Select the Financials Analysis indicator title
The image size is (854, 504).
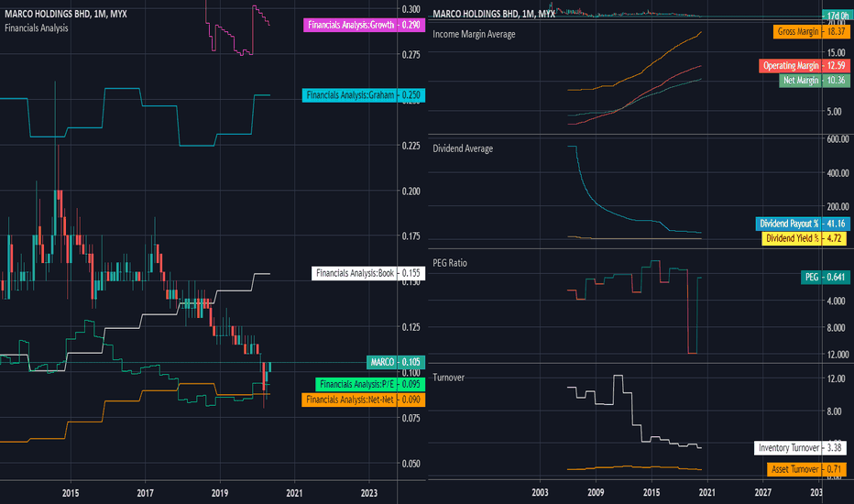tap(37, 27)
